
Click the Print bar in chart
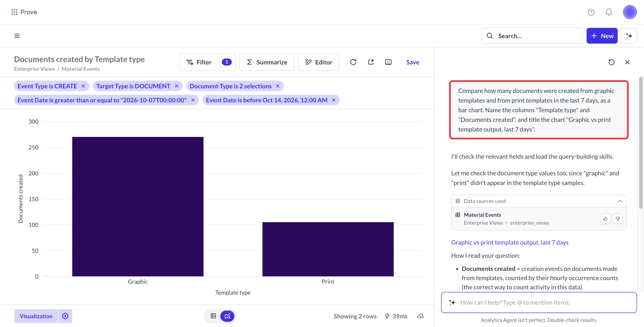click(328, 249)
